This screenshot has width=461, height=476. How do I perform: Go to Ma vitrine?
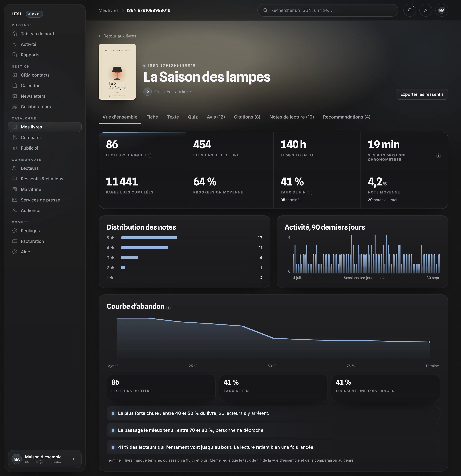click(x=45, y=189)
